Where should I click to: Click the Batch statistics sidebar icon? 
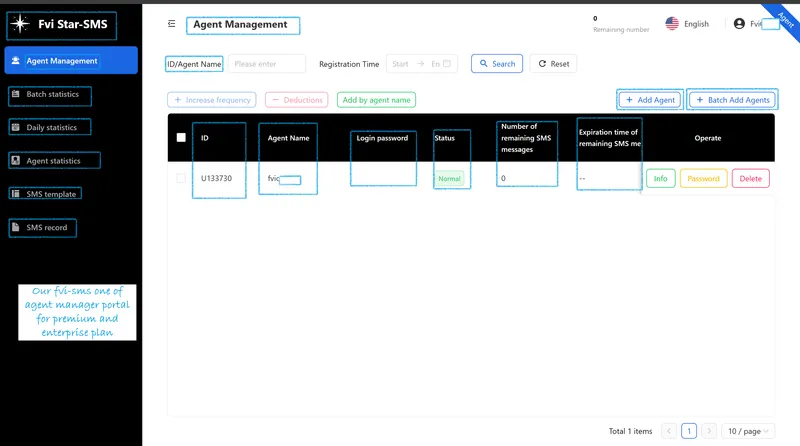pos(16,94)
